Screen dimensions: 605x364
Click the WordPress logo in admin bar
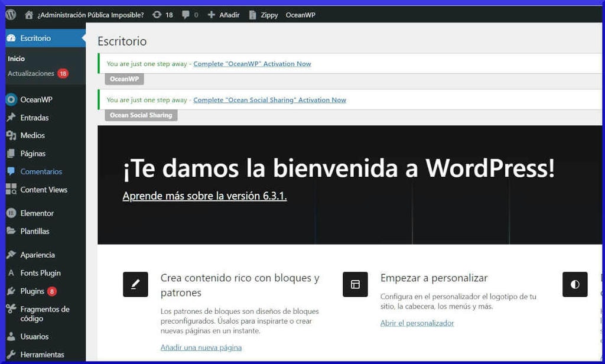[x=11, y=15]
